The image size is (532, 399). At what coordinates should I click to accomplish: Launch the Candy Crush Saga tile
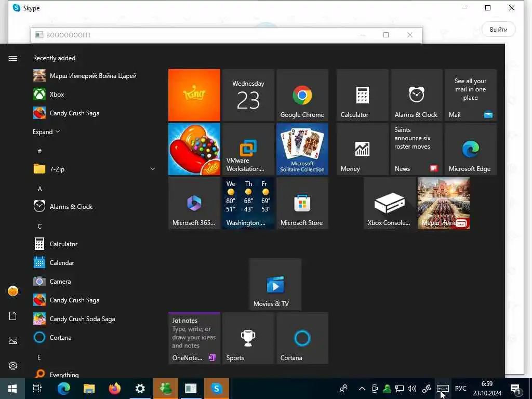coord(194,149)
